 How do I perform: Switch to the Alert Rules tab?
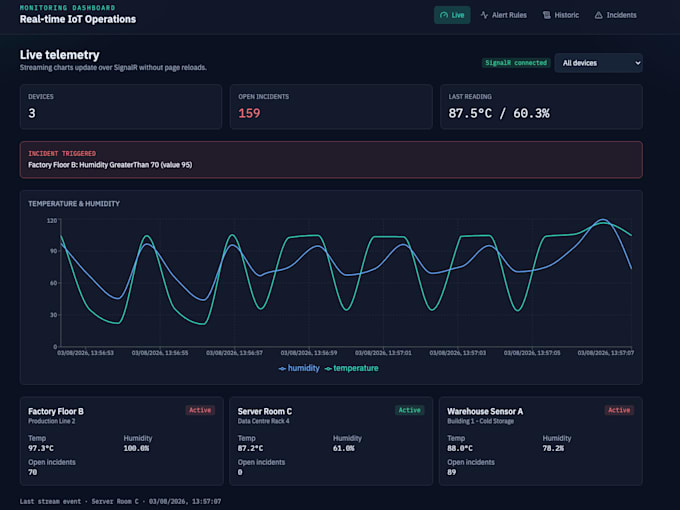503,15
